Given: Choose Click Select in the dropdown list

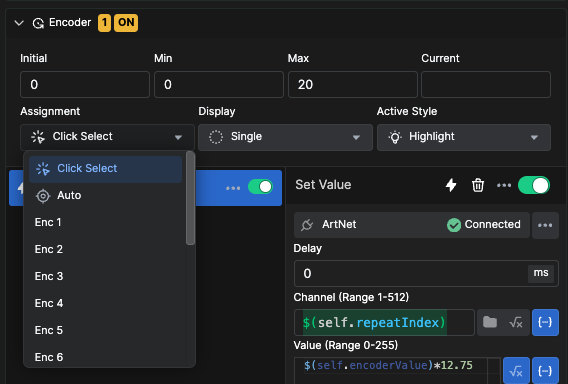Looking at the screenshot, I should coord(105,169).
